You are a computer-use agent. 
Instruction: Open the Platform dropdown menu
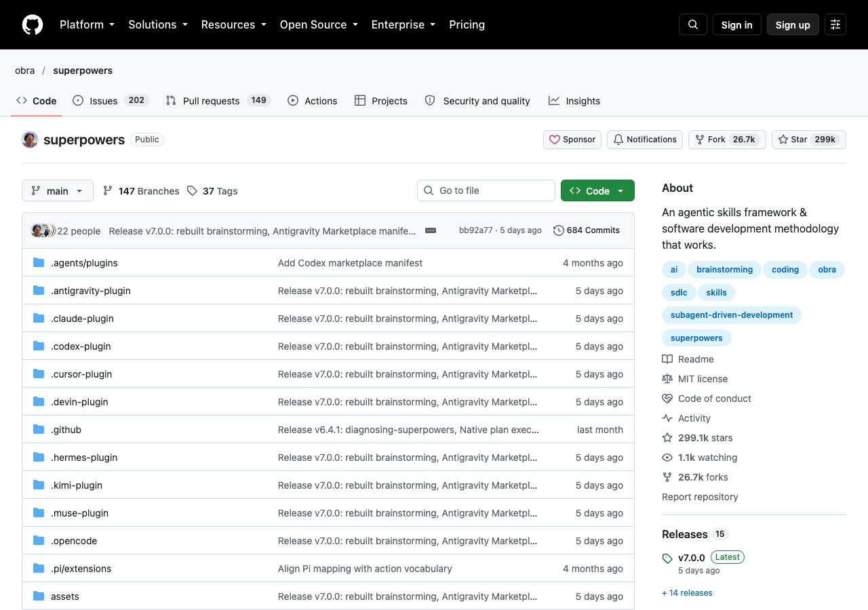point(87,24)
